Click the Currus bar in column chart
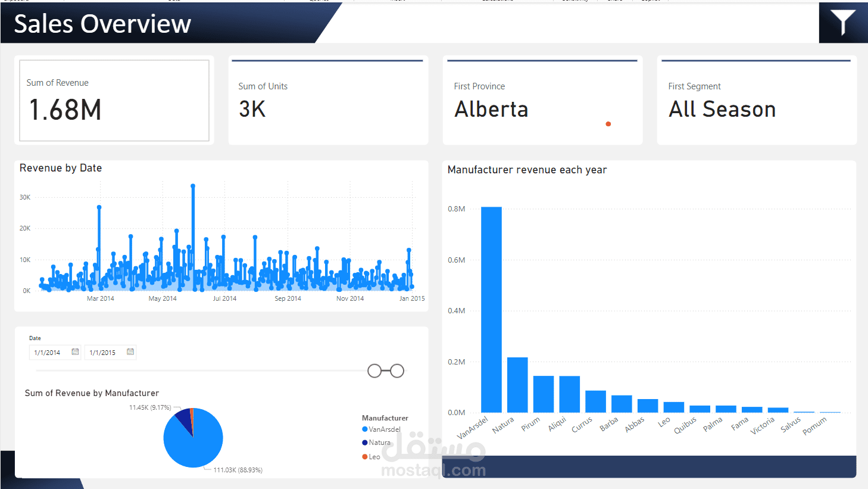This screenshot has width=868, height=489. (x=595, y=401)
